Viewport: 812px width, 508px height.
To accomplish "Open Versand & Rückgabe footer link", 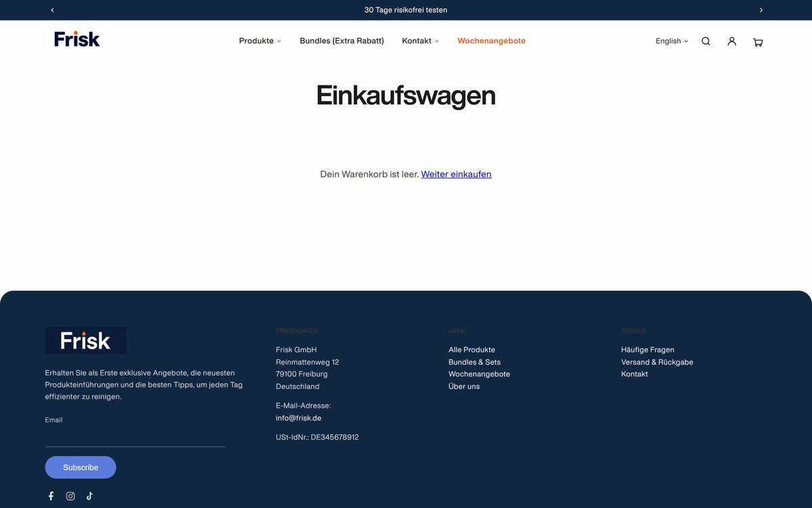I will pos(657,362).
